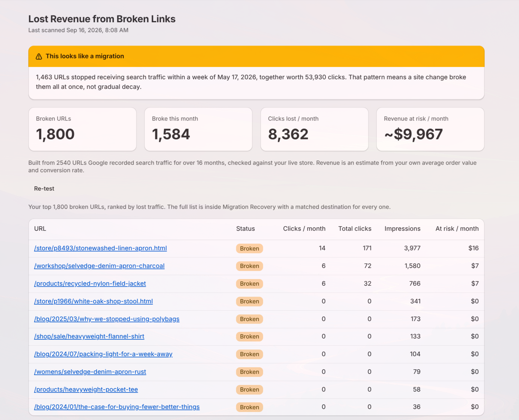
Task: Open the recycled-nylon-field-jacket link
Action: pos(90,283)
